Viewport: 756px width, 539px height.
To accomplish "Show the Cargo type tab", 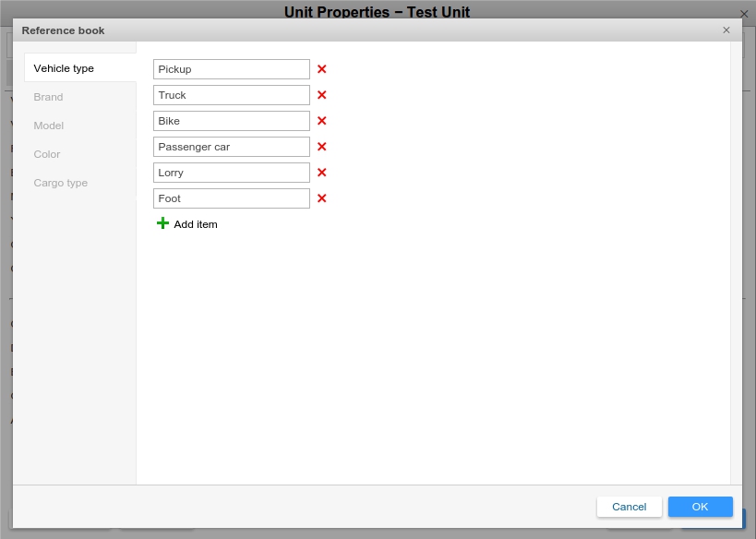I will click(61, 183).
